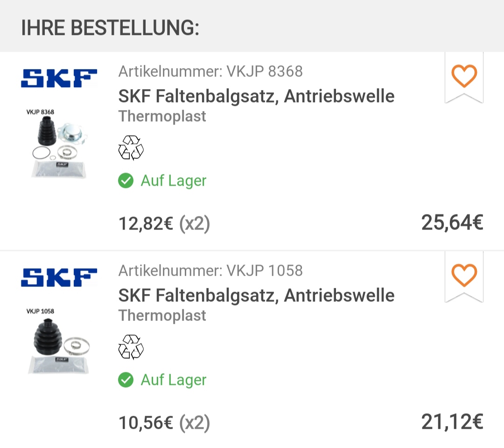Viewport: 504px width, 448px height.
Task: Click the recycling symbol under VKJP 8368
Action: point(131,148)
